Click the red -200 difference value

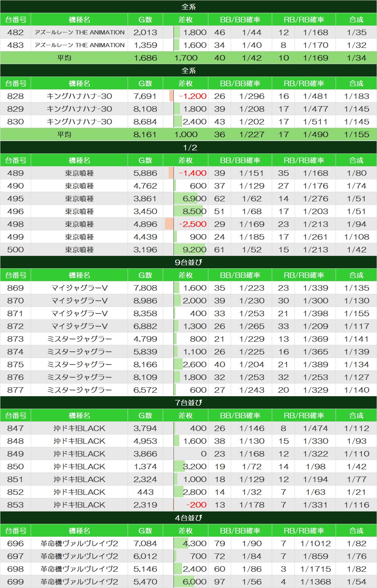[x=196, y=505]
